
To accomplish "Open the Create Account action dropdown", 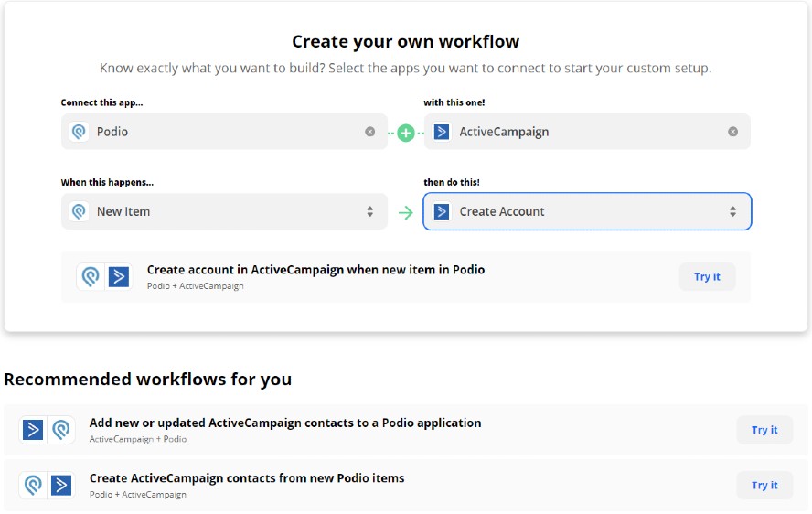I will pos(587,211).
